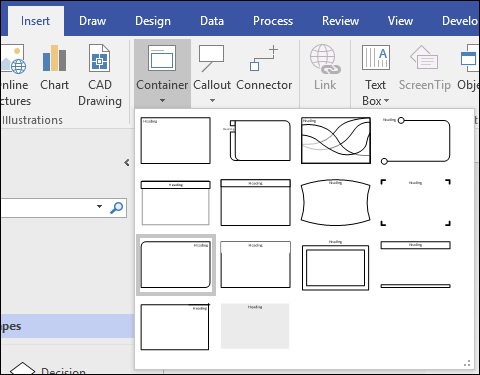Open the Text Box dropdown arrow
The height and width of the screenshot is (375, 480).
point(387,100)
